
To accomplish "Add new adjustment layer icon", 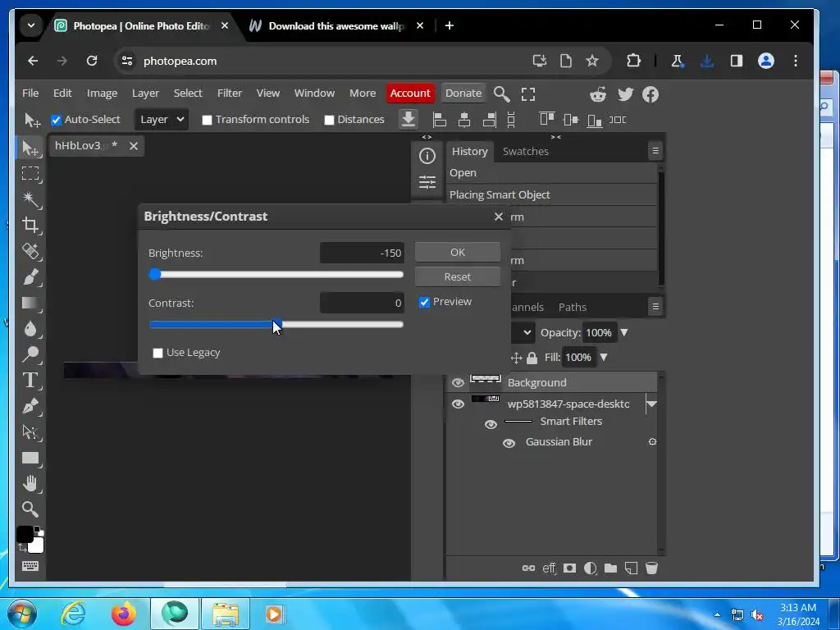I will (590, 568).
